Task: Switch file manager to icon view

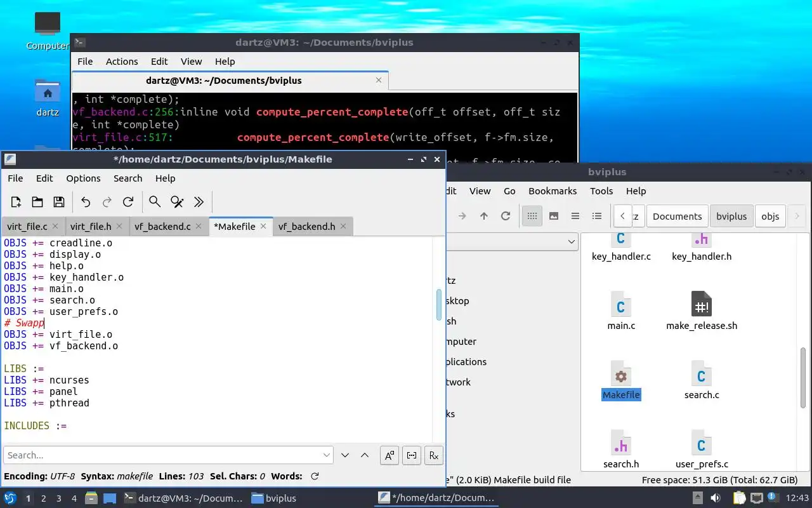Action: (532, 216)
